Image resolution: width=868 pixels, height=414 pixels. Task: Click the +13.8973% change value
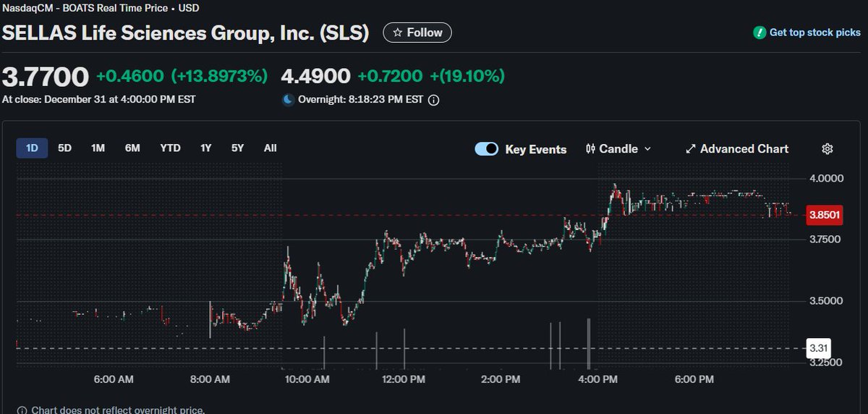pyautogui.click(x=219, y=76)
